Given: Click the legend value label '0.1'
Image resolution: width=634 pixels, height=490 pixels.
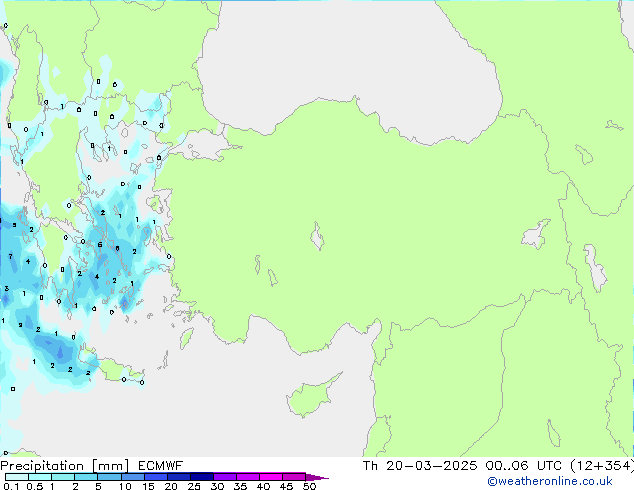Looking at the screenshot, I should coord(11,486).
